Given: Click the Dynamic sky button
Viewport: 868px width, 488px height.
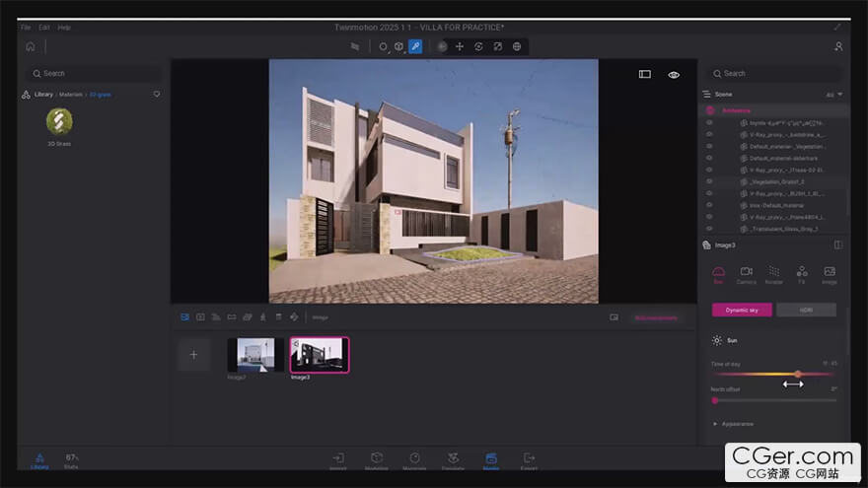Looking at the screenshot, I should click(x=742, y=310).
